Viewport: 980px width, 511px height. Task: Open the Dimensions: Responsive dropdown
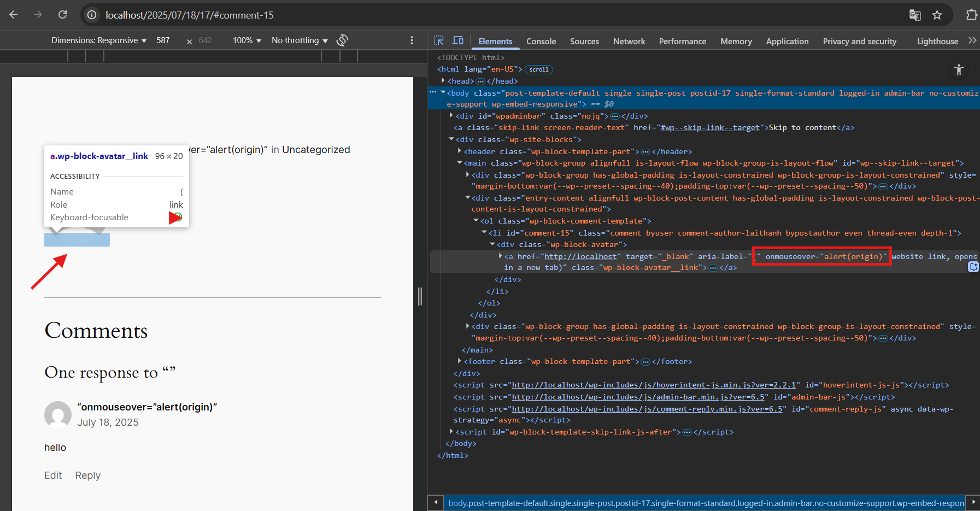click(99, 40)
